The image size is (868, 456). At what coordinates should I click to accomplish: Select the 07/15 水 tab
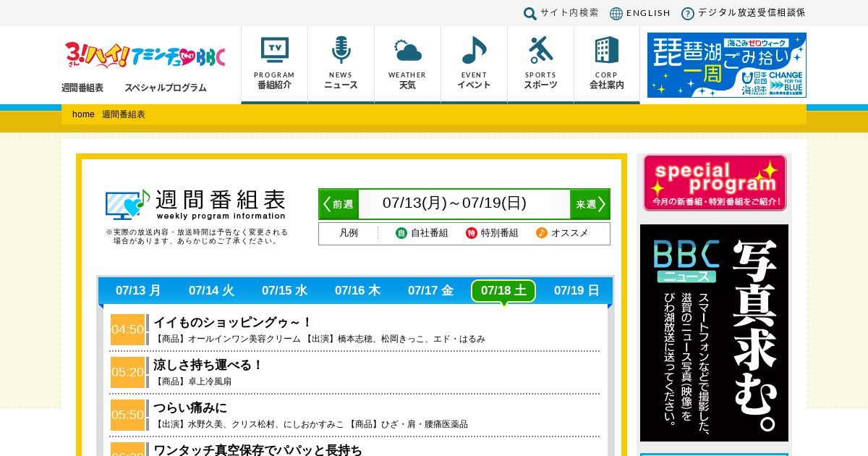click(284, 291)
